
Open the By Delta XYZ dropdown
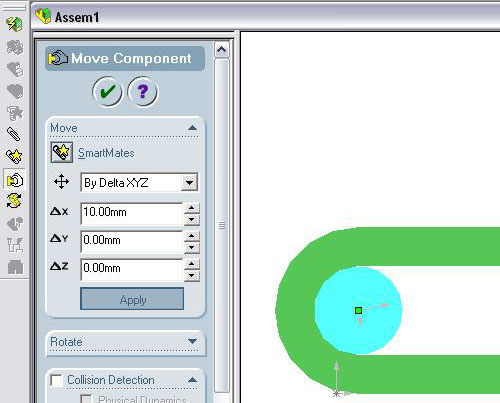click(x=189, y=183)
